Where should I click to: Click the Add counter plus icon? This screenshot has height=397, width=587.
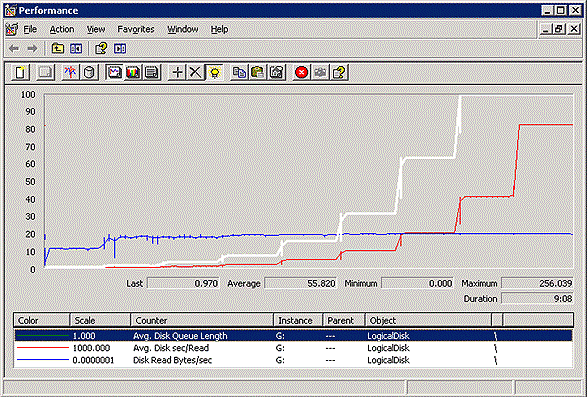[177, 72]
